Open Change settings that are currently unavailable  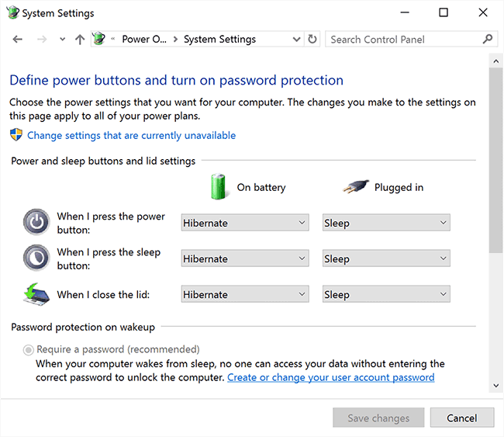[x=131, y=135]
